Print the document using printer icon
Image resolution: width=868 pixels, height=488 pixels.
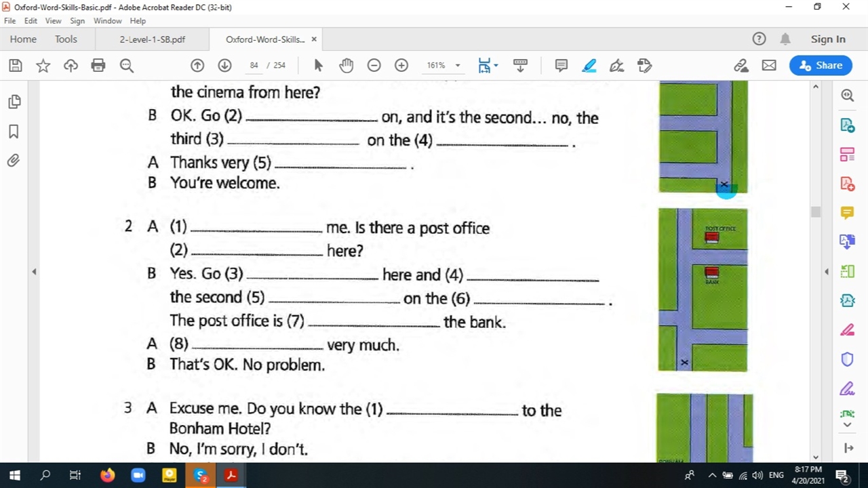(98, 66)
